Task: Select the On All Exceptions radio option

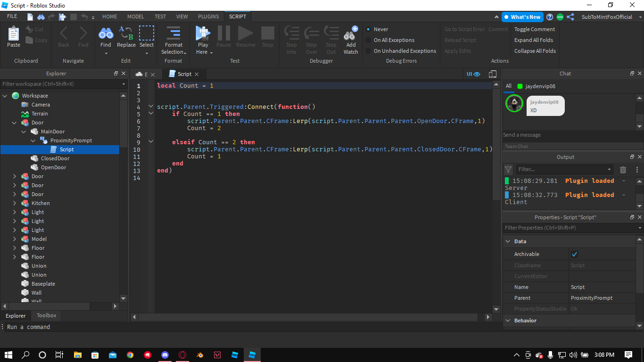Action: (x=368, y=40)
